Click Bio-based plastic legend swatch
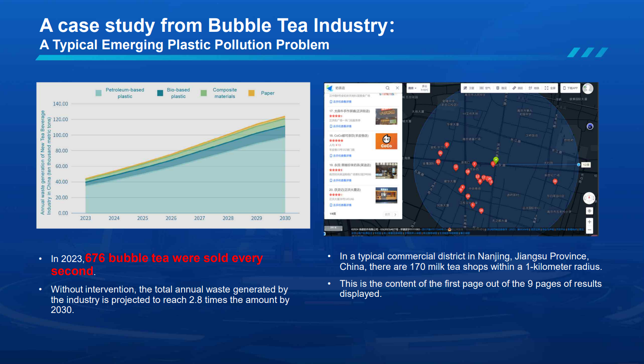 pyautogui.click(x=160, y=93)
